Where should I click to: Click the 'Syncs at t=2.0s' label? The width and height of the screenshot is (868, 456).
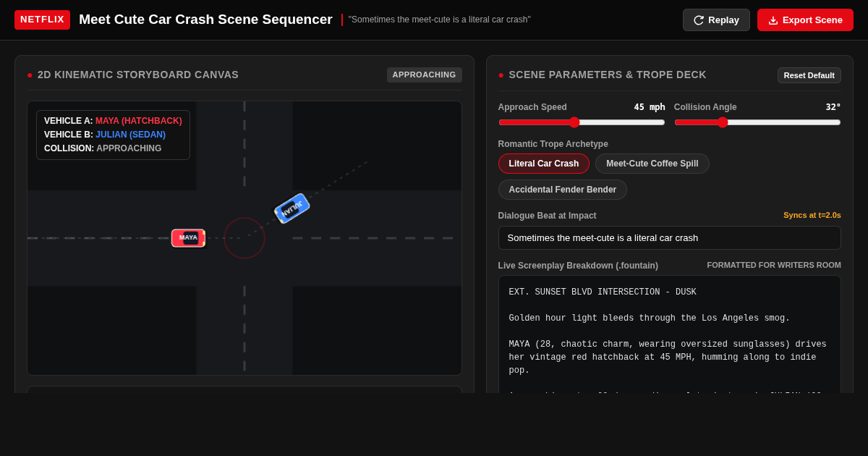(x=812, y=215)
